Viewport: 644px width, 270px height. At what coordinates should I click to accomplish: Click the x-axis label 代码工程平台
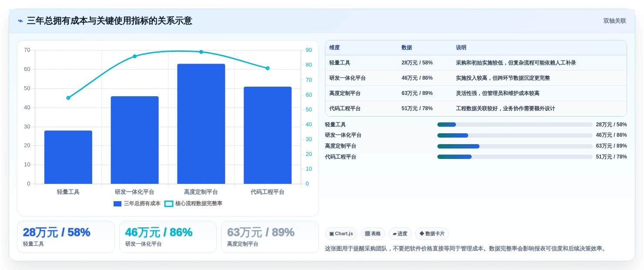pyautogui.click(x=268, y=192)
